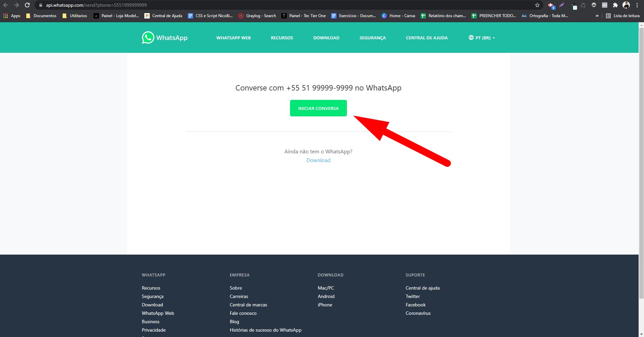Open the Business footer link
Screen dimensions: 644x337
[x=150, y=322]
